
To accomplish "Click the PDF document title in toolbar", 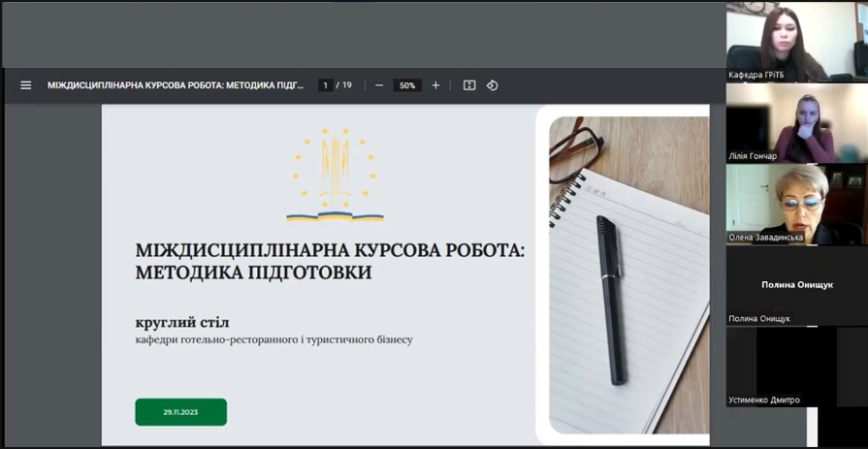I will 176,85.
